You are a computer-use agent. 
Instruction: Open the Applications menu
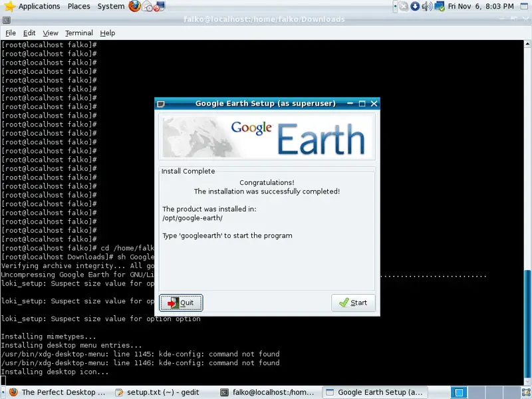point(39,6)
